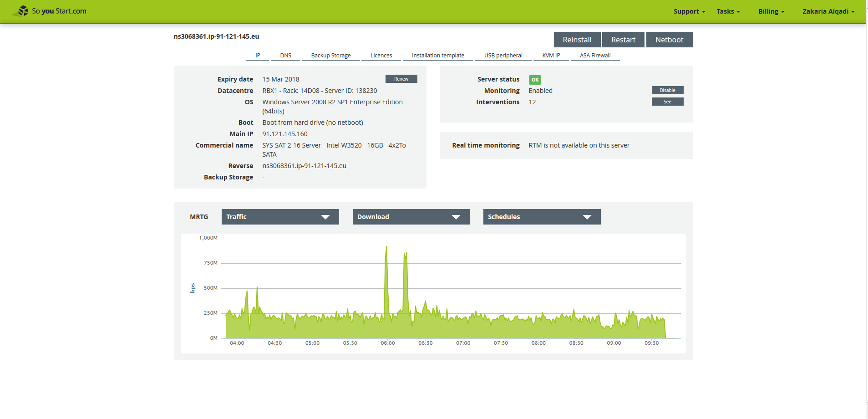See the interventions list
Image resolution: width=868 pixels, height=419 pixels.
[667, 102]
